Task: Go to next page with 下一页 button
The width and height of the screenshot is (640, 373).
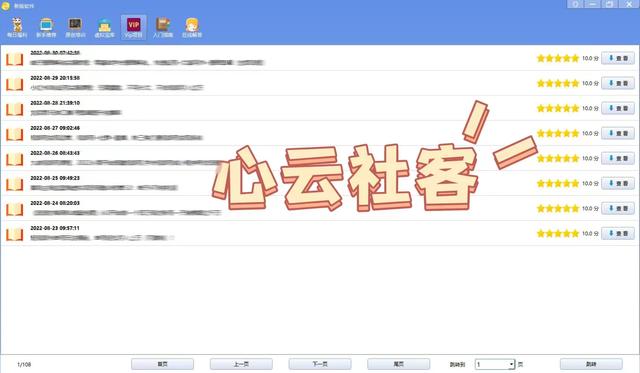Action: (x=320, y=364)
